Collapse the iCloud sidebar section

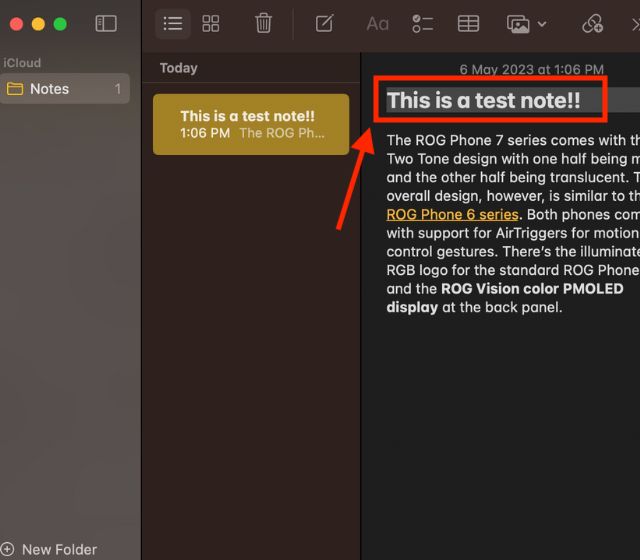click(x=21, y=63)
